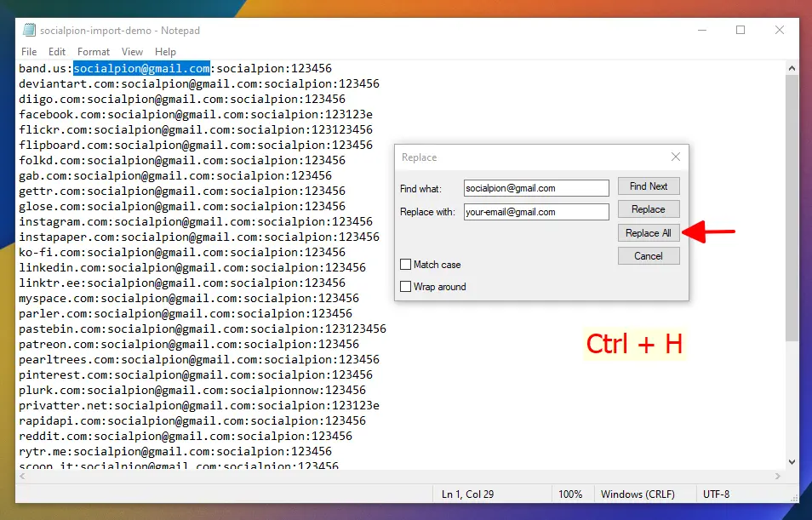Viewport: 812px width, 520px height.
Task: Click the Replace button
Action: tap(649, 209)
